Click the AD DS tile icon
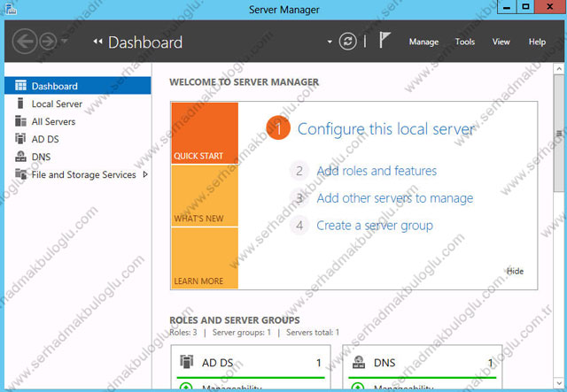This screenshot has width=567, height=392. click(x=187, y=362)
